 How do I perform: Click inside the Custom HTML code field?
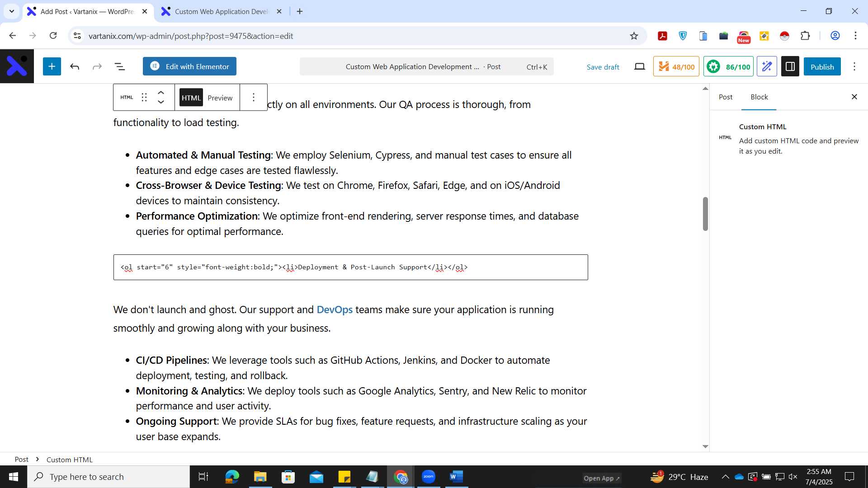350,267
